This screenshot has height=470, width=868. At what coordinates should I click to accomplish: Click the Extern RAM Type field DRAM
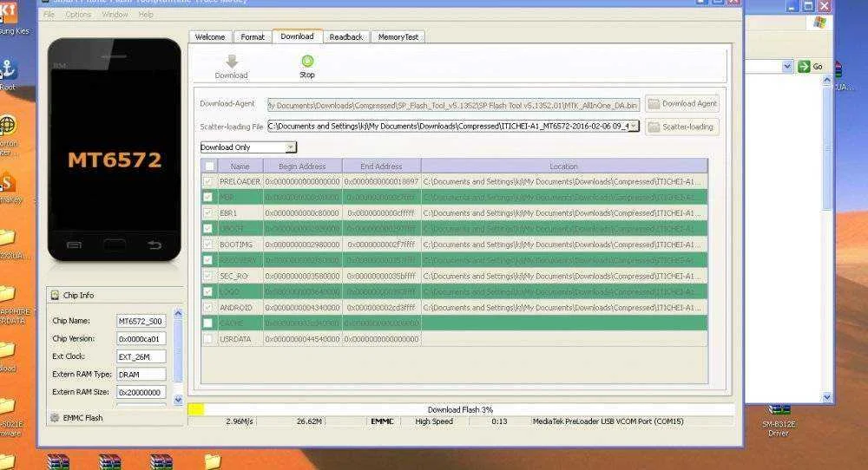141,375
